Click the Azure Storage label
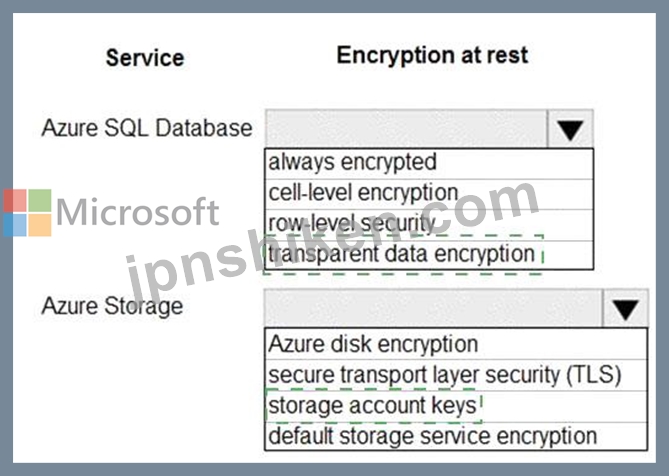 tap(112, 307)
